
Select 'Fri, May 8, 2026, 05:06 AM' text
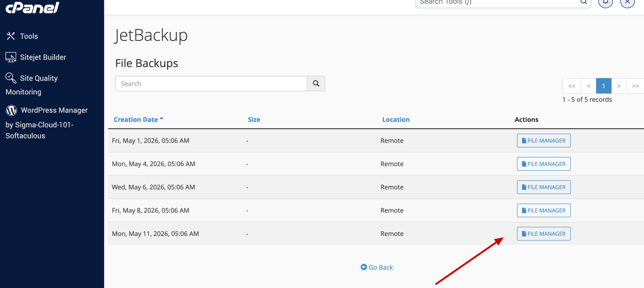(150, 210)
